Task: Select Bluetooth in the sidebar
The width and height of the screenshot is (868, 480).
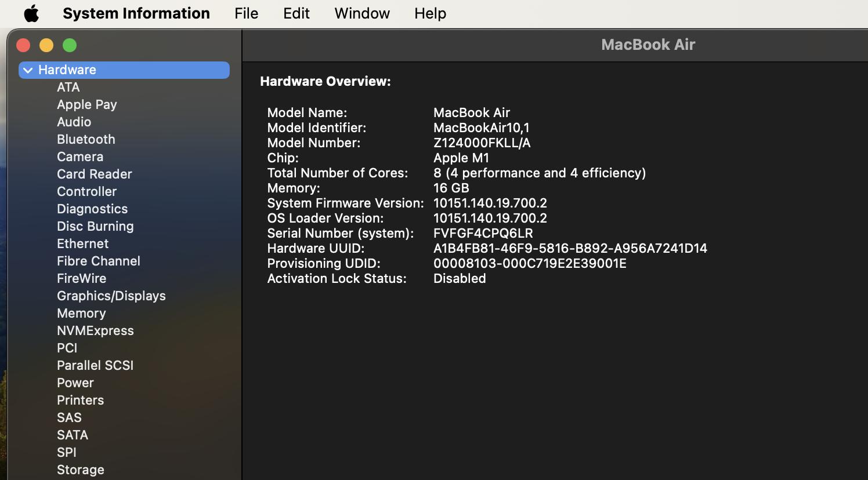Action: pos(86,139)
